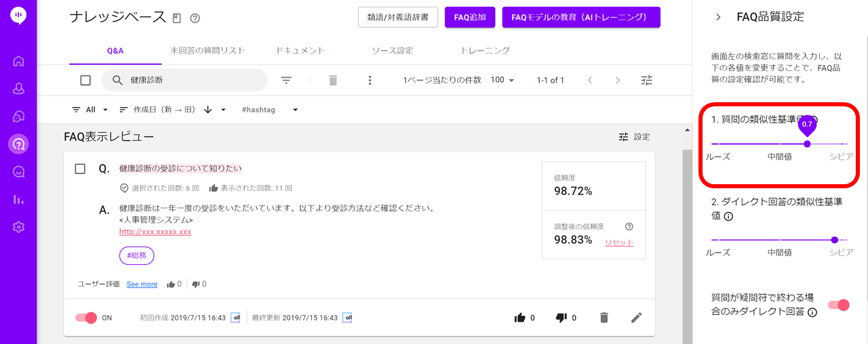
Task: Tick the select-all checkbox in toolbar
Action: coord(85,81)
